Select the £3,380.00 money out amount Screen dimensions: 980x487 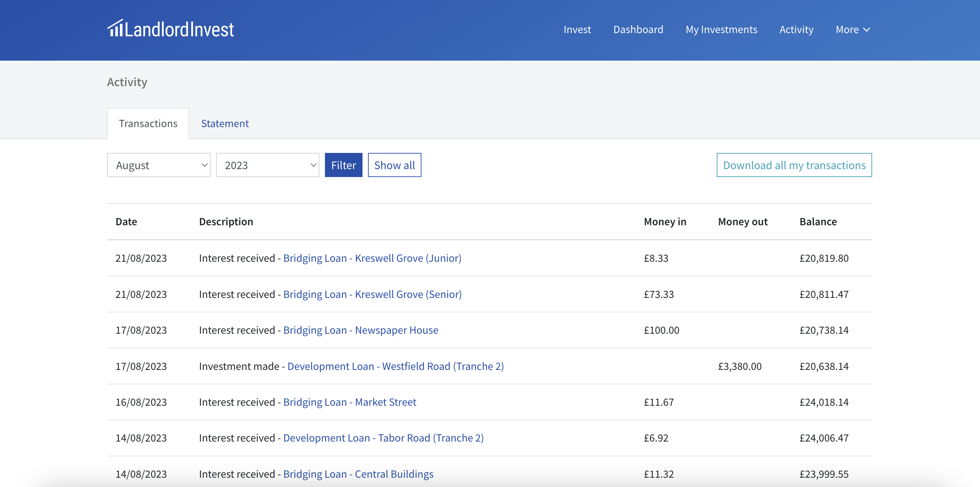click(x=739, y=366)
